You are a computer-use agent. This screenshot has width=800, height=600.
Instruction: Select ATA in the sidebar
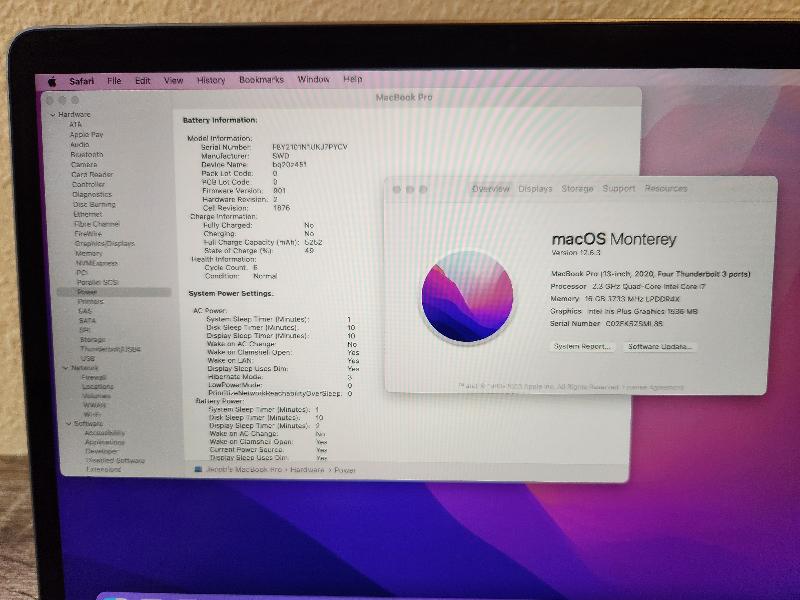(x=76, y=124)
